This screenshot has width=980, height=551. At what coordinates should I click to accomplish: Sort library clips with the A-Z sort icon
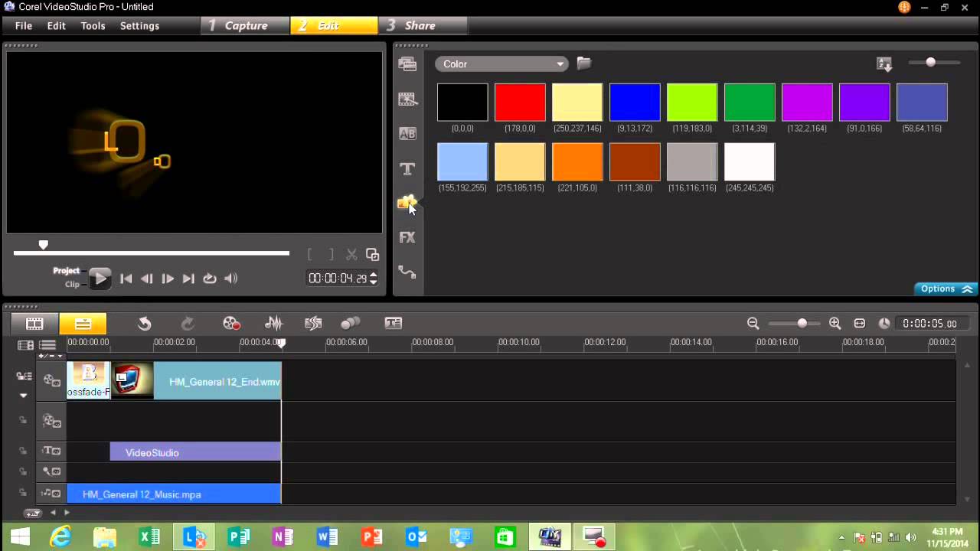pyautogui.click(x=884, y=64)
